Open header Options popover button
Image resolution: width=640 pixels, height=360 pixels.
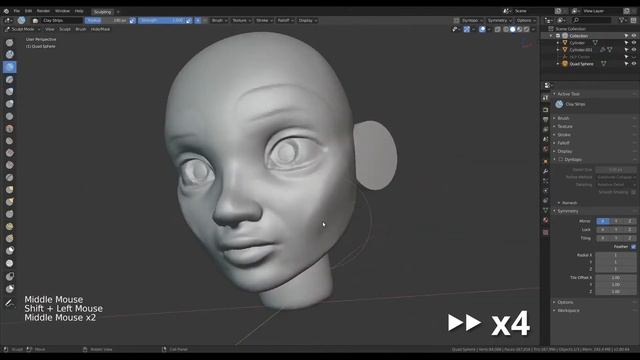tap(526, 20)
